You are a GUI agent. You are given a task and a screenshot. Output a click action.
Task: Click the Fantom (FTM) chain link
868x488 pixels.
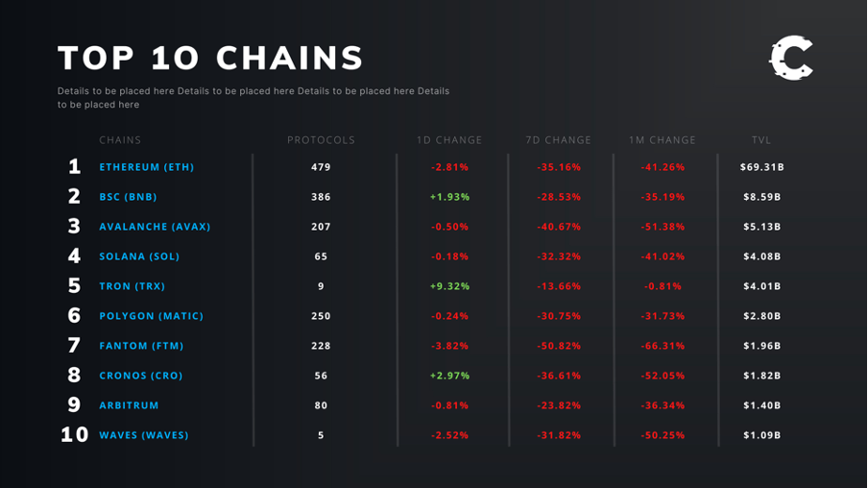click(141, 346)
